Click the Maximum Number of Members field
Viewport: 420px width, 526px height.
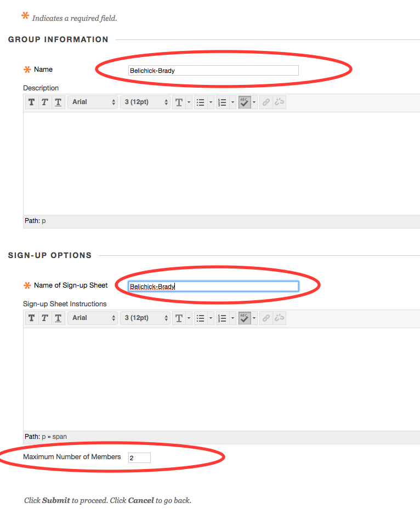coord(139,458)
